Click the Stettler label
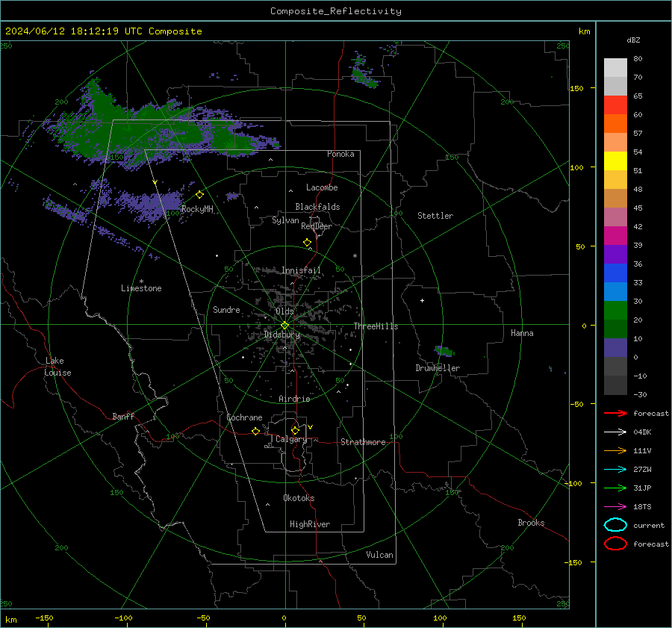 [x=435, y=216]
